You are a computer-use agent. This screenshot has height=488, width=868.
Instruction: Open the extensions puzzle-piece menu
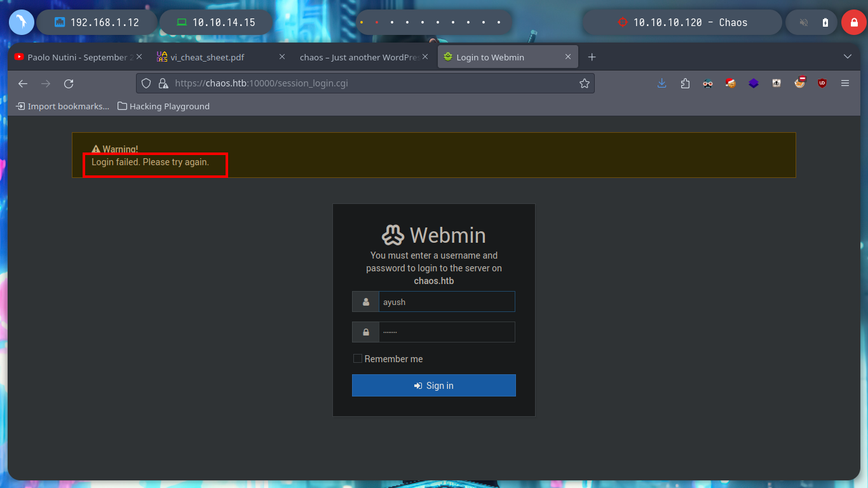(685, 83)
